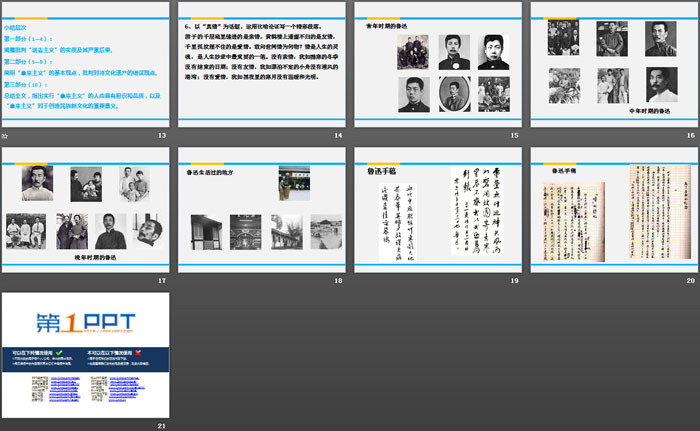Click the animation star icon below slide 13
Screen dimensions: 700x431
pyautogui.click(x=5, y=134)
